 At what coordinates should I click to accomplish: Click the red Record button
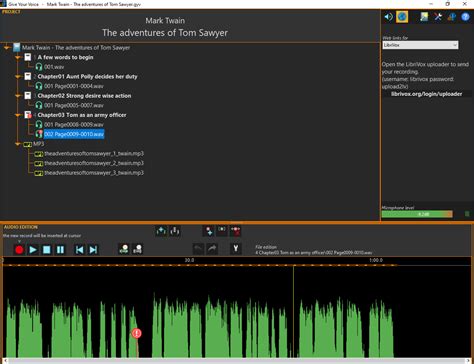pyautogui.click(x=19, y=250)
